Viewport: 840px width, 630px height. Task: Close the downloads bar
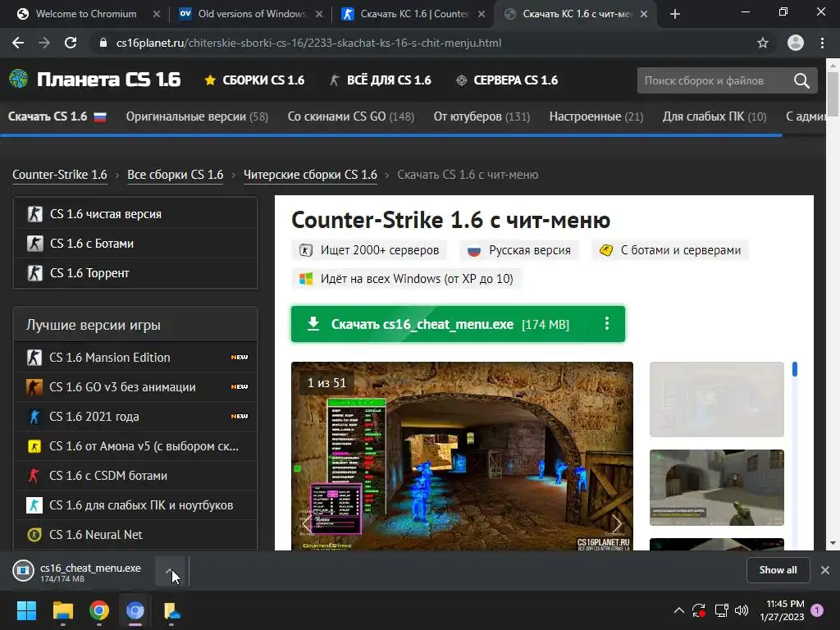825,570
